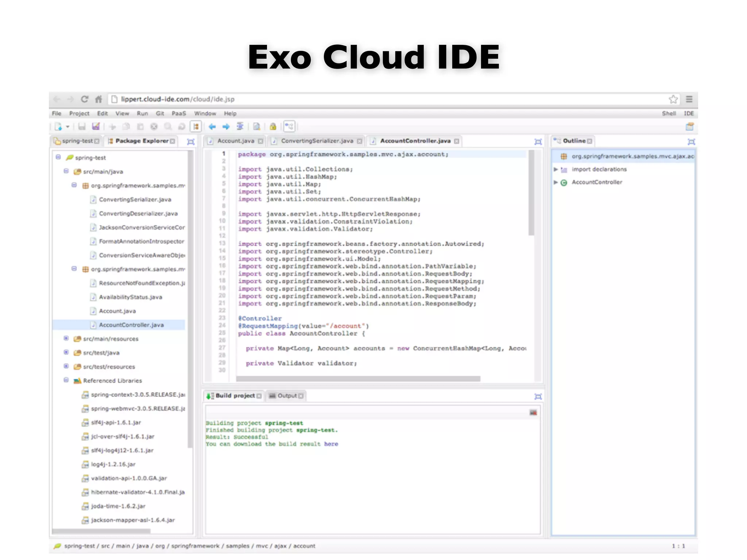747x560 pixels.
Task: Select Account.java in the package tree
Action: [x=117, y=311]
